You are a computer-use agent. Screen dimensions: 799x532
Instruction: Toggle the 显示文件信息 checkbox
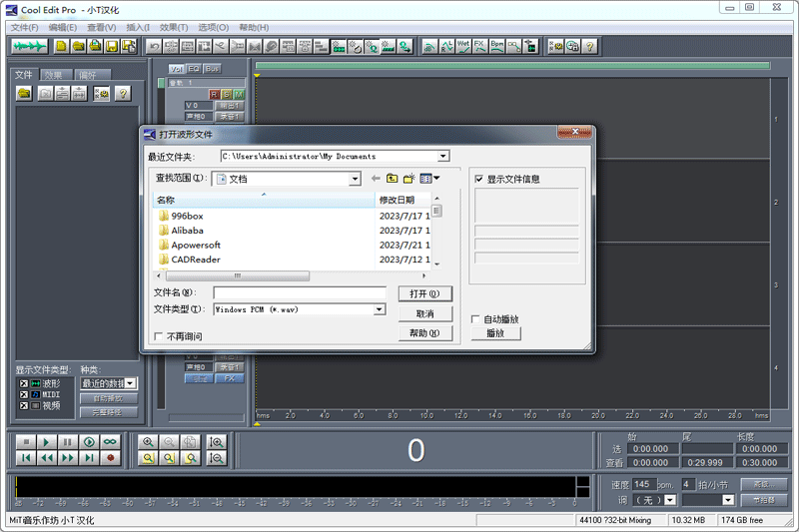pos(478,179)
